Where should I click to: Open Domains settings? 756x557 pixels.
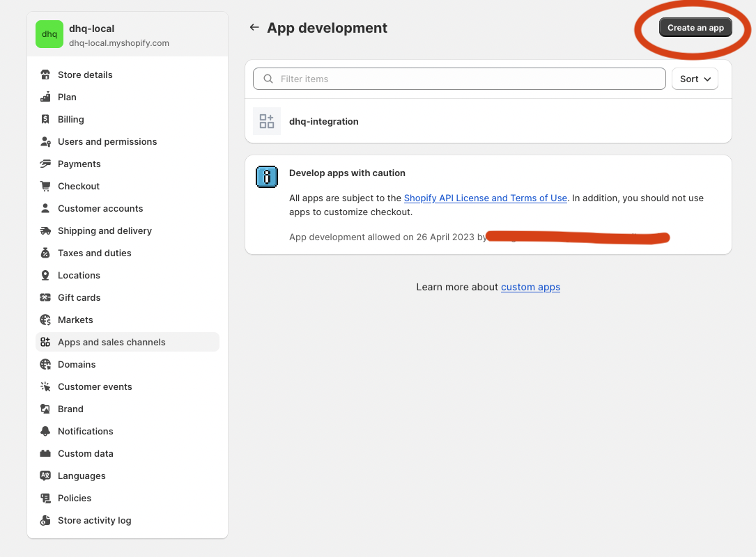pyautogui.click(x=128, y=364)
